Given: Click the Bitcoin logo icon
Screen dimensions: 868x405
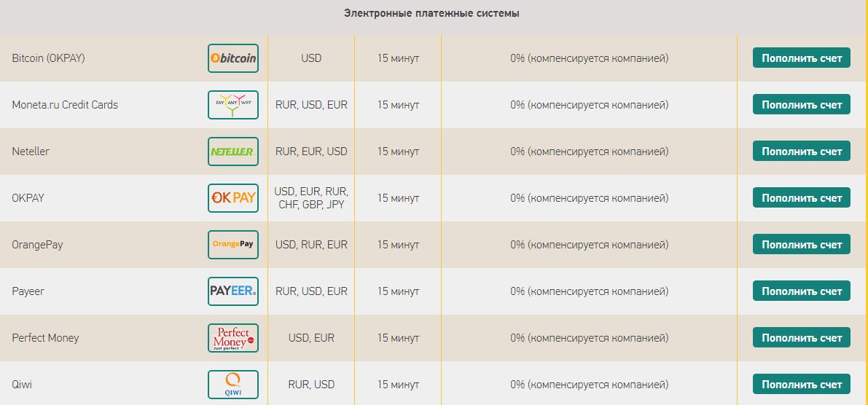Looking at the screenshot, I should (233, 58).
